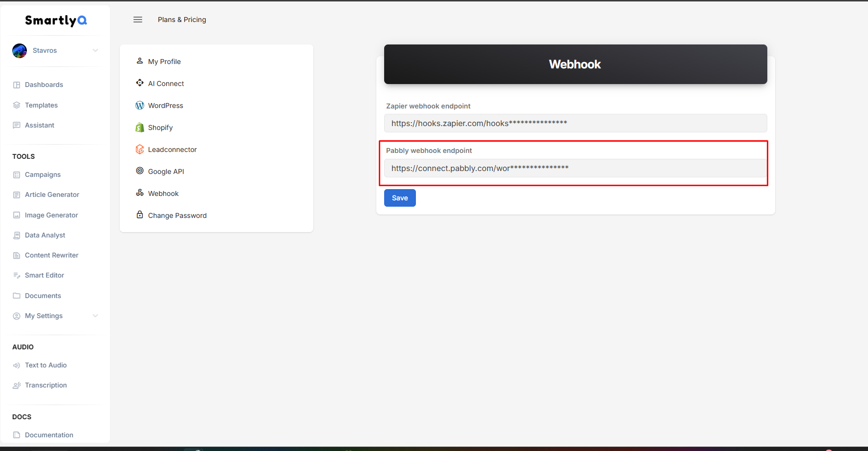Open Shopify integration settings
The width and height of the screenshot is (868, 451).
(160, 128)
